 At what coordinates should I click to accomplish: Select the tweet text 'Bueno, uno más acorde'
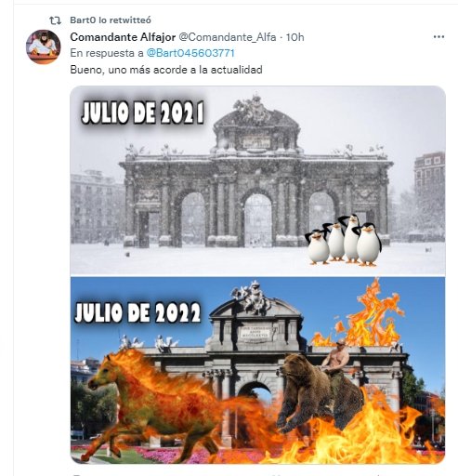click(126, 70)
